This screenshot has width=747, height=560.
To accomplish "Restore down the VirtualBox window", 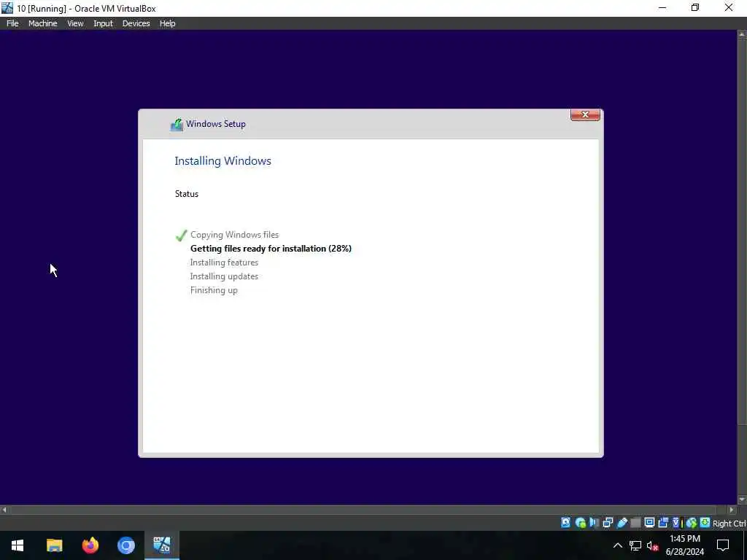I will [x=695, y=8].
